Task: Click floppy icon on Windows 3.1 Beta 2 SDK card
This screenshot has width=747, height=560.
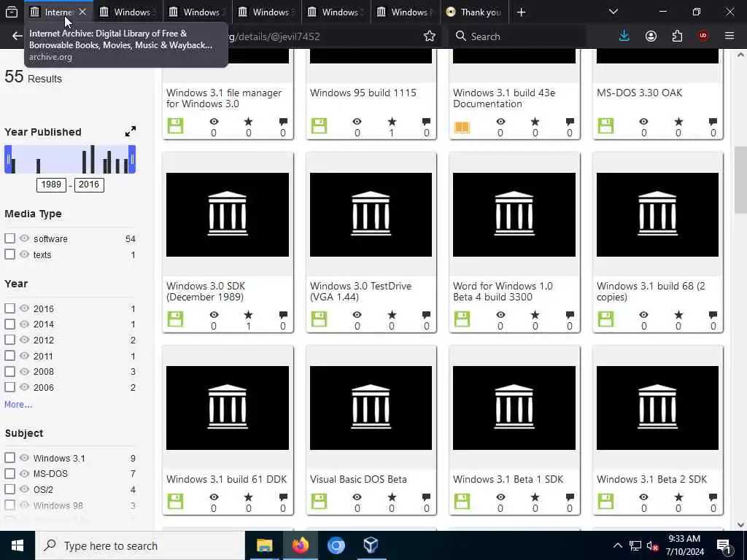Action: coord(605,501)
